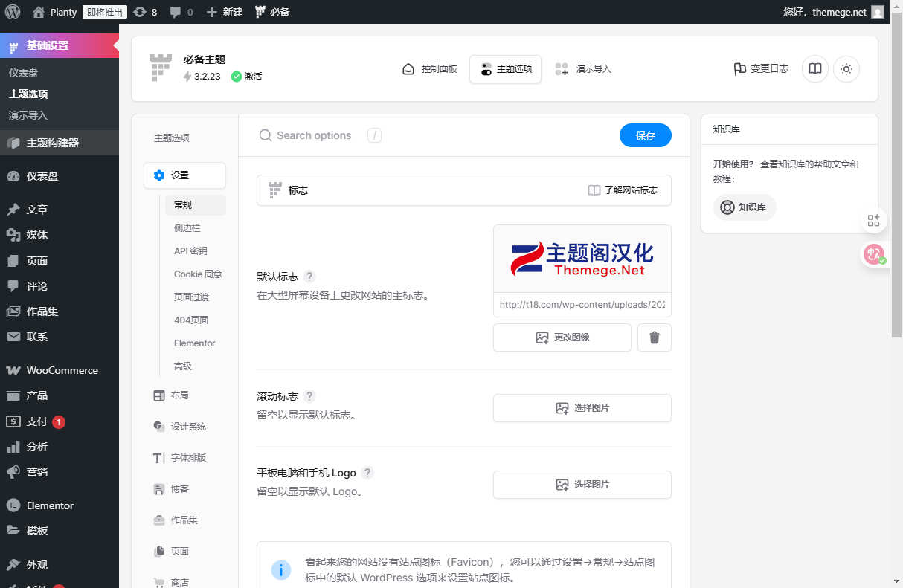Select 常规 under settings
Viewport: 903px width, 588px height.
[196, 205]
